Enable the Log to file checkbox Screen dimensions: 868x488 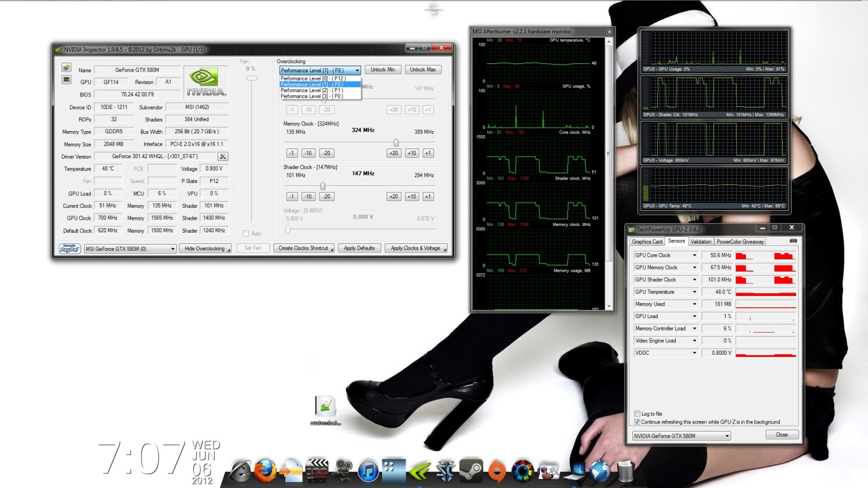coord(637,414)
